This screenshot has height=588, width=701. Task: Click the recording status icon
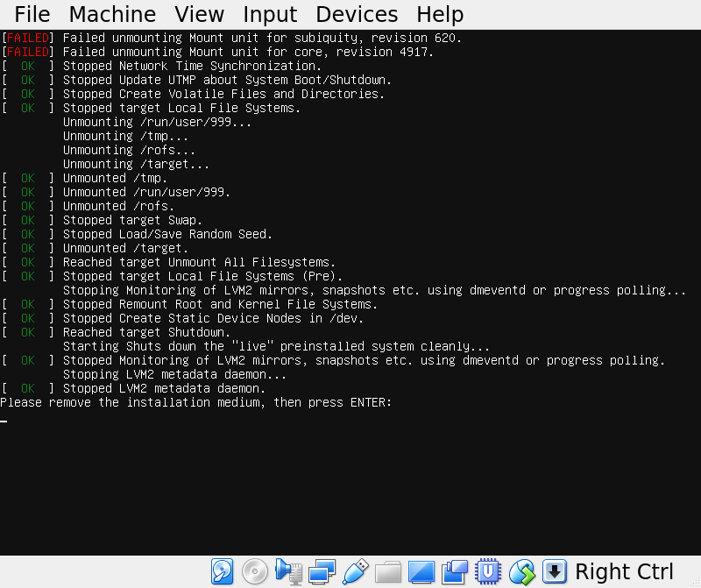455,572
